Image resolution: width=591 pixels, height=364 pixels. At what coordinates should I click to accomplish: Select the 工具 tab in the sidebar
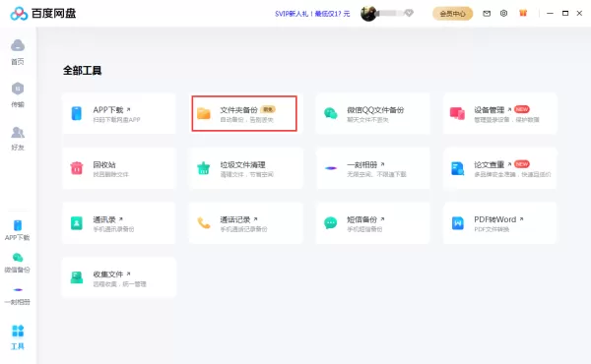(18, 337)
